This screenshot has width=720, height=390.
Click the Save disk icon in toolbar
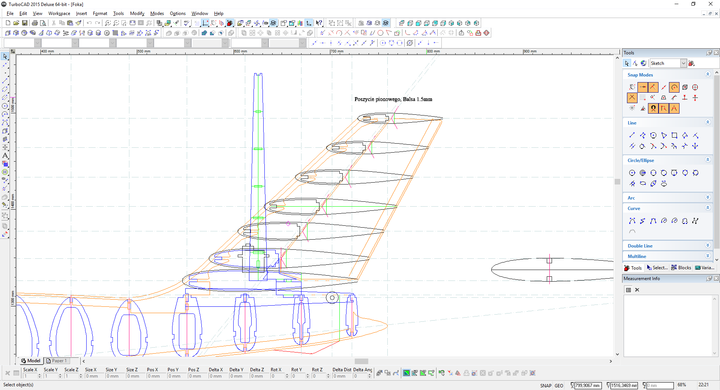(25, 23)
